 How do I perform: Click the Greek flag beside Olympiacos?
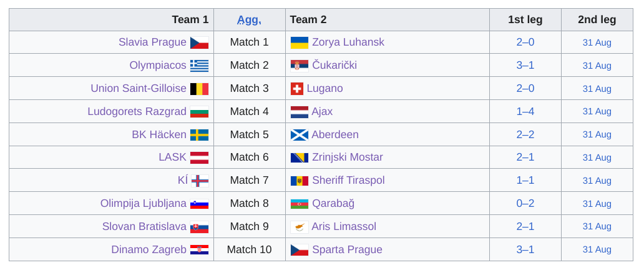pyautogui.click(x=199, y=66)
